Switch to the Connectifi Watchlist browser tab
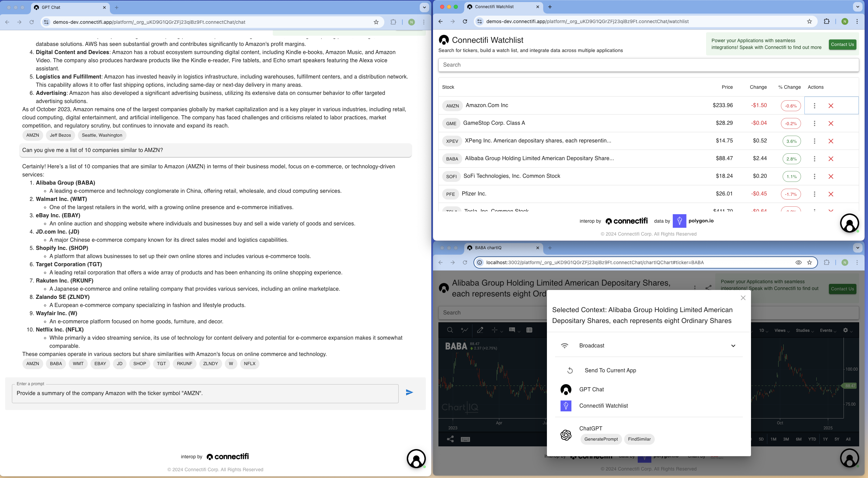The width and height of the screenshot is (868, 478). click(x=504, y=6)
